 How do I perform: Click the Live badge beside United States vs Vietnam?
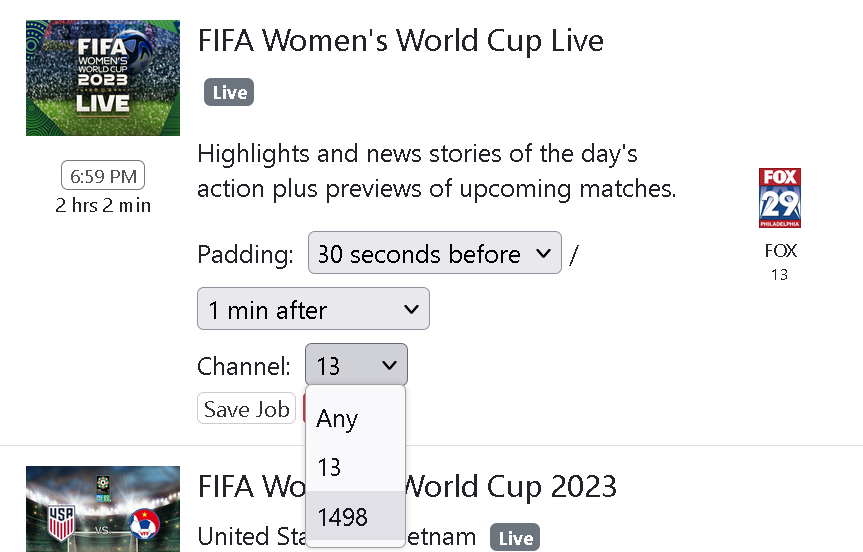[x=515, y=538]
